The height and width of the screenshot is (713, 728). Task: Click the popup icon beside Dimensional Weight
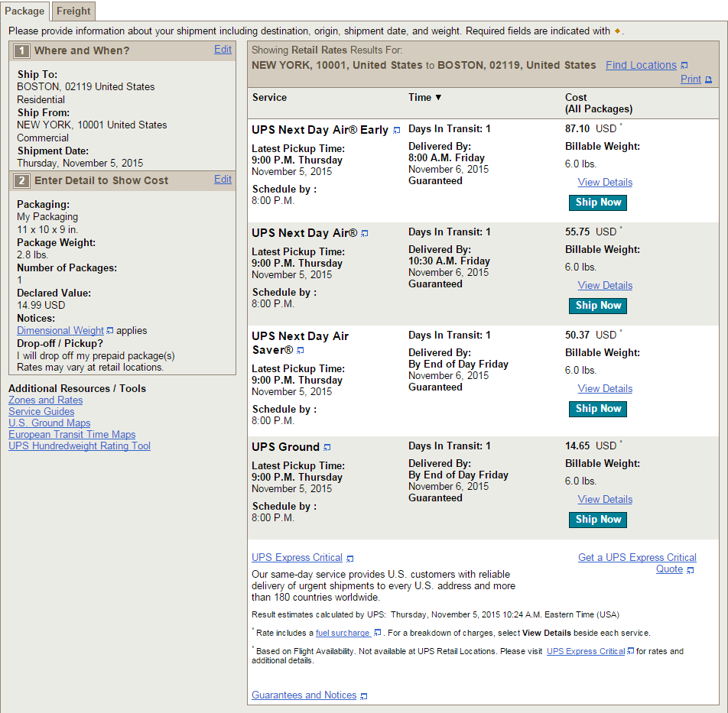[x=109, y=331]
